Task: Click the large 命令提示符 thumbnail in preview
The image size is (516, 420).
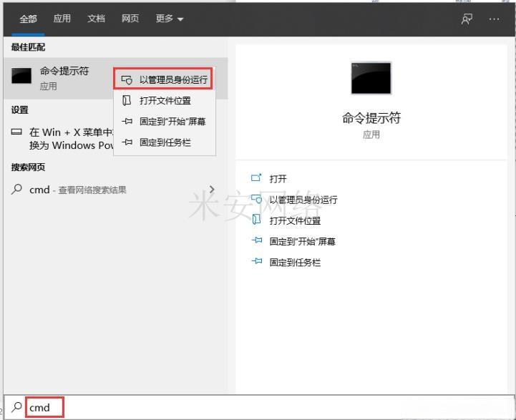Action: [x=371, y=78]
